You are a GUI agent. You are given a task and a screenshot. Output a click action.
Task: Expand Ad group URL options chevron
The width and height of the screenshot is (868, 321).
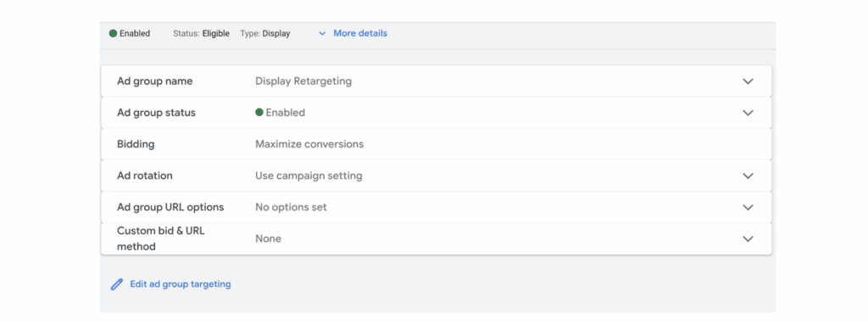(x=748, y=208)
